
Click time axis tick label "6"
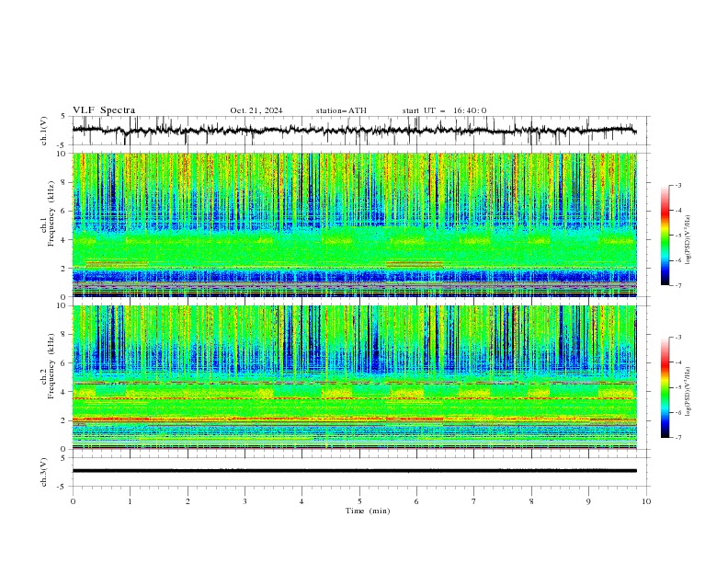coord(416,501)
